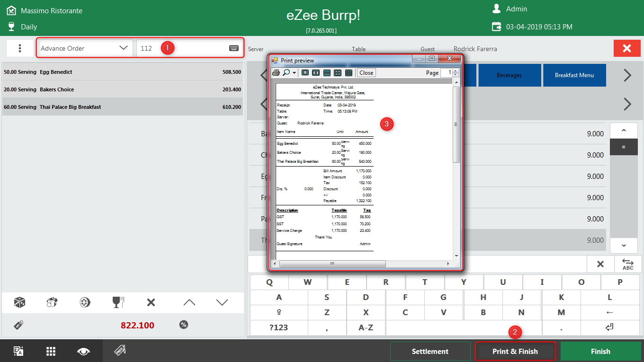Select the Thai Palace Big Breakfast order row
Image resolution: width=644 pixels, height=362 pixels.
(x=122, y=107)
